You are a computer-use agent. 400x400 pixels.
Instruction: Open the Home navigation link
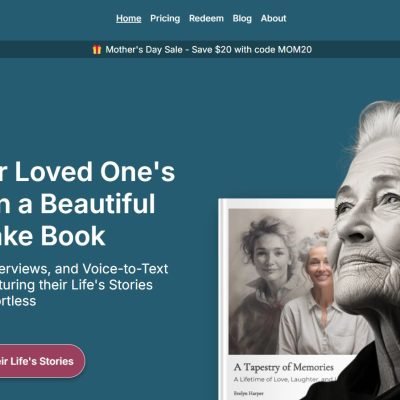pos(129,18)
